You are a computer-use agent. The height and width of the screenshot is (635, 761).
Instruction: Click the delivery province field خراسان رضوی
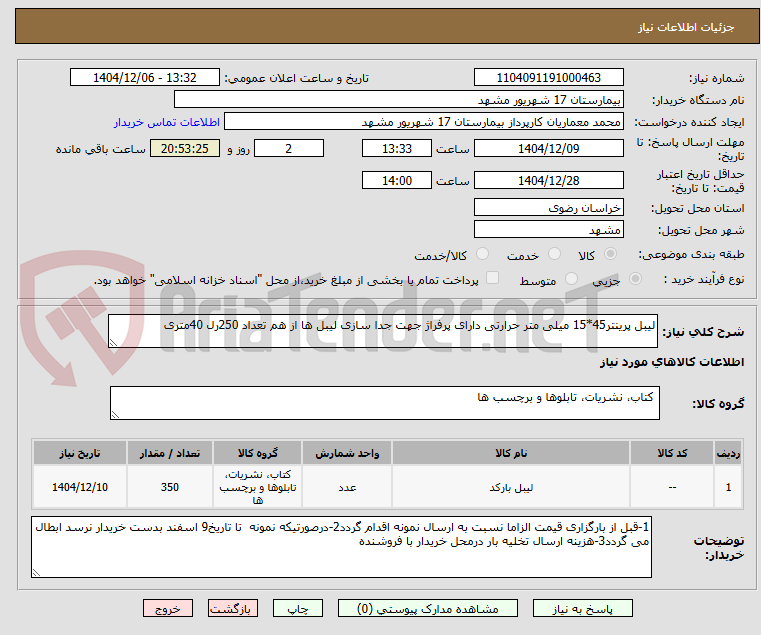pos(548,207)
